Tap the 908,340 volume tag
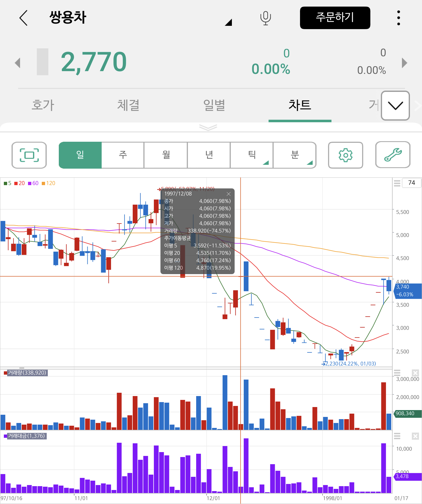Screen dimensions: 422x504 pyautogui.click(x=408, y=413)
